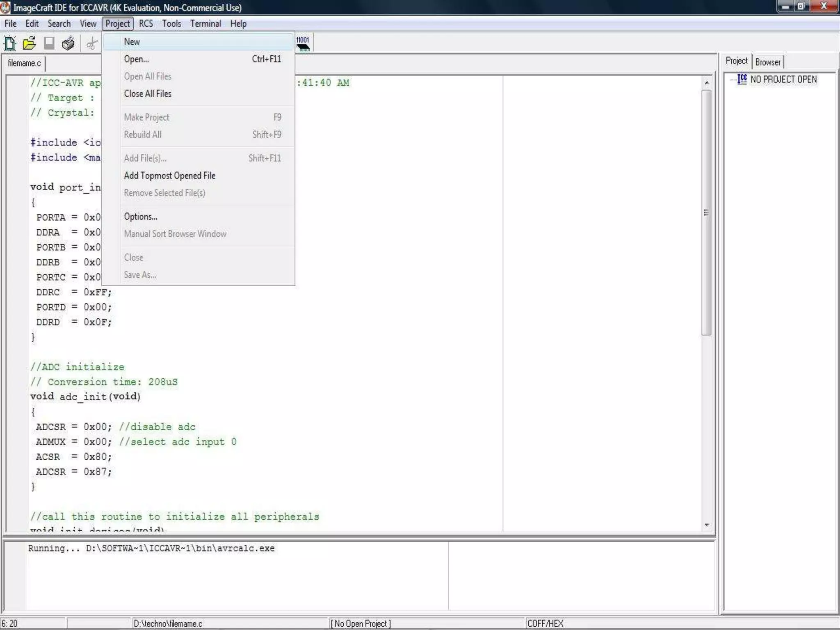Choose New from Project menu

199,42
